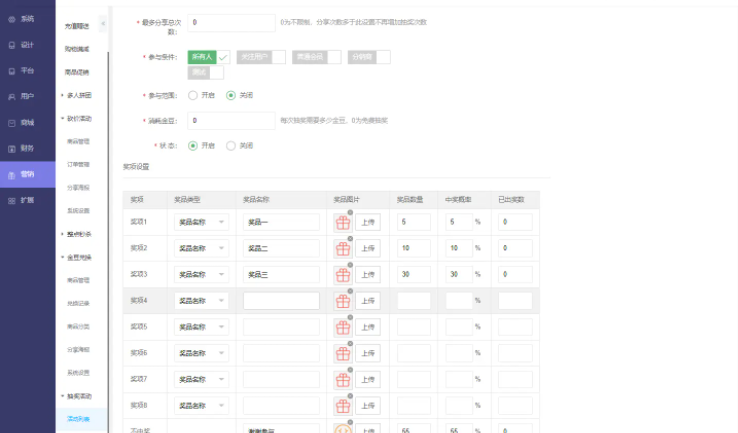
Task: Click the gift image thumbnail for 奖项3
Action: [x=343, y=275]
